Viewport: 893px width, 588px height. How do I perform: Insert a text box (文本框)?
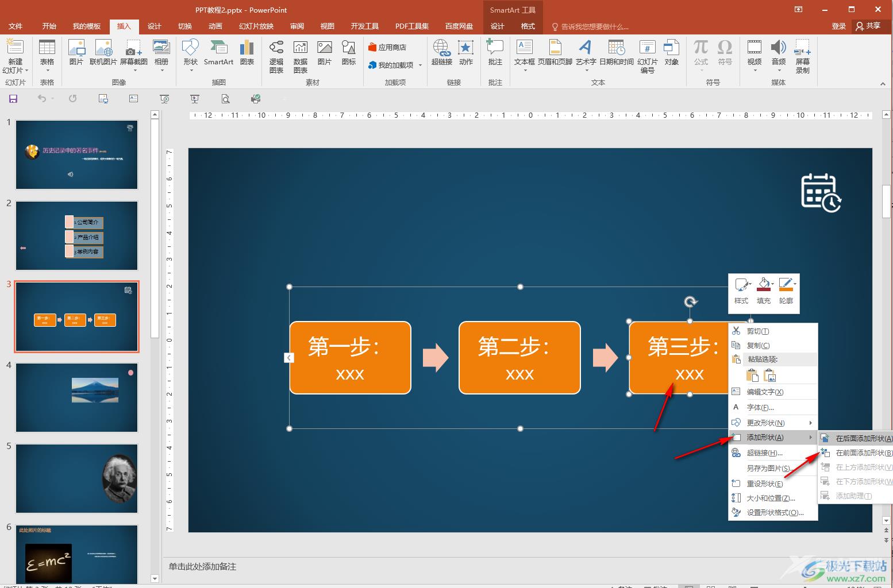pyautogui.click(x=525, y=56)
